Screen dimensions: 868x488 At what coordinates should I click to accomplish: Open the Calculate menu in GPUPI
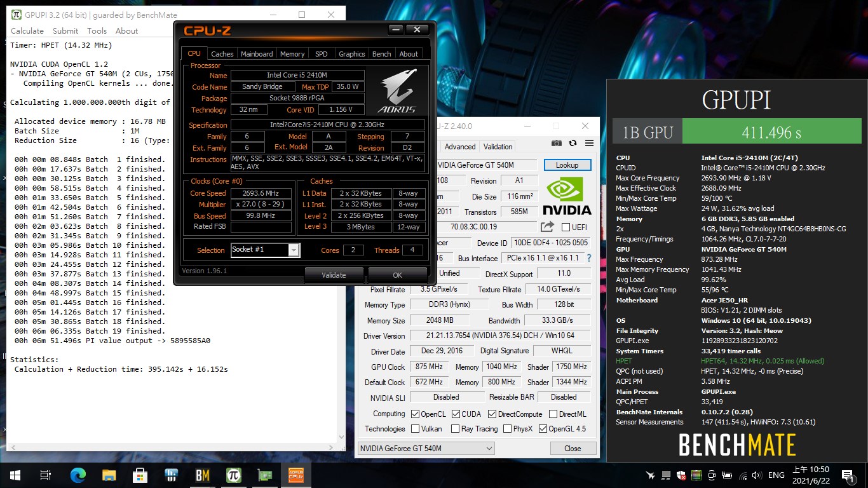tap(27, 30)
